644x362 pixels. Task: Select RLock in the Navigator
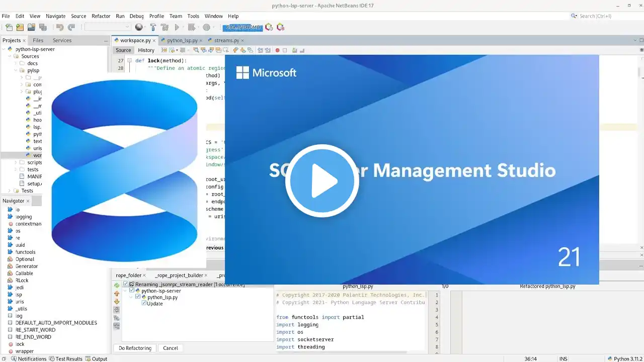click(22, 281)
